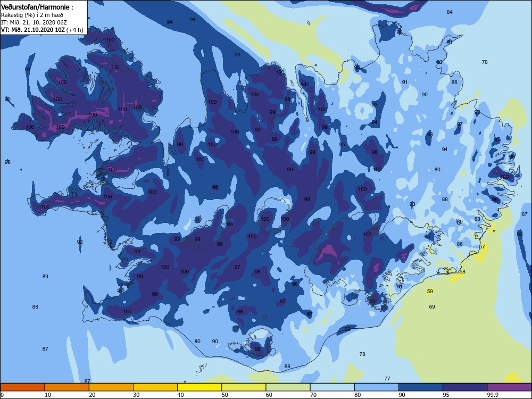Click the humidity value 84 on the map
The width and height of the screenshot is (532, 399).
click(450, 12)
